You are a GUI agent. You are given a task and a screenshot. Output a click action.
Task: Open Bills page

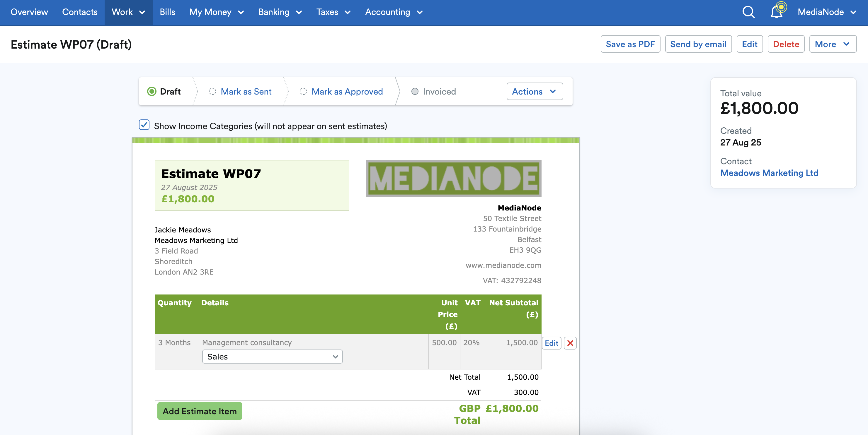coord(167,12)
